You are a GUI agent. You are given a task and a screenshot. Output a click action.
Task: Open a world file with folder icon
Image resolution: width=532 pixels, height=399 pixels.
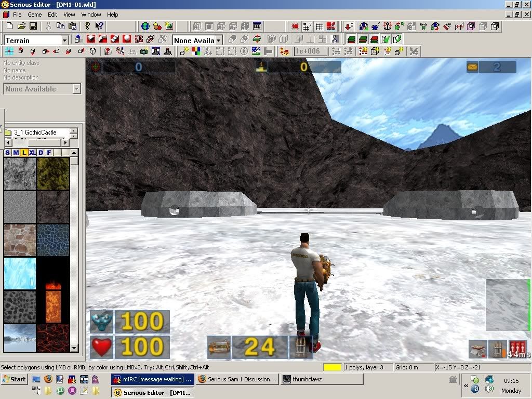tap(21, 26)
